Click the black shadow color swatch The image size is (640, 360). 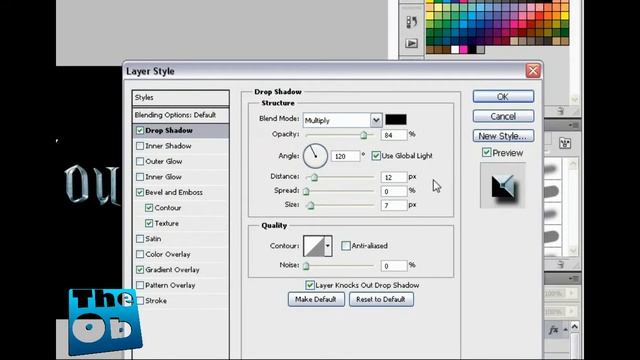pyautogui.click(x=396, y=120)
